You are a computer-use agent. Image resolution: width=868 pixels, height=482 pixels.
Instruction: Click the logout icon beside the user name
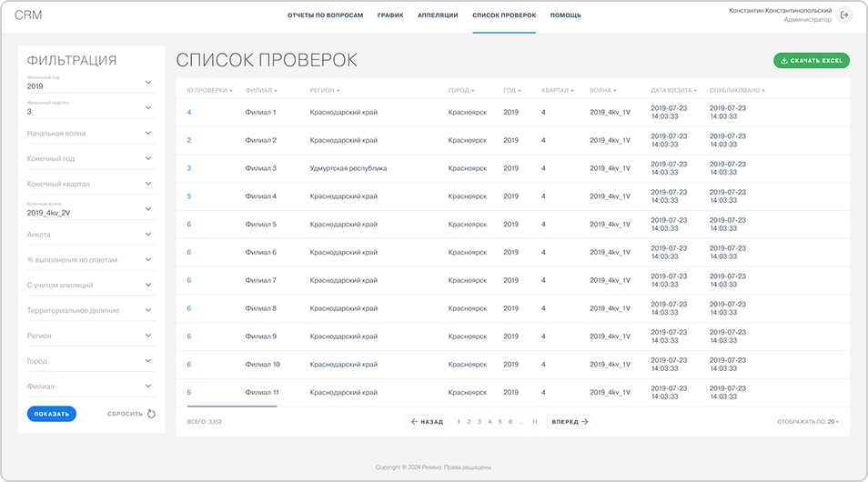click(x=844, y=15)
